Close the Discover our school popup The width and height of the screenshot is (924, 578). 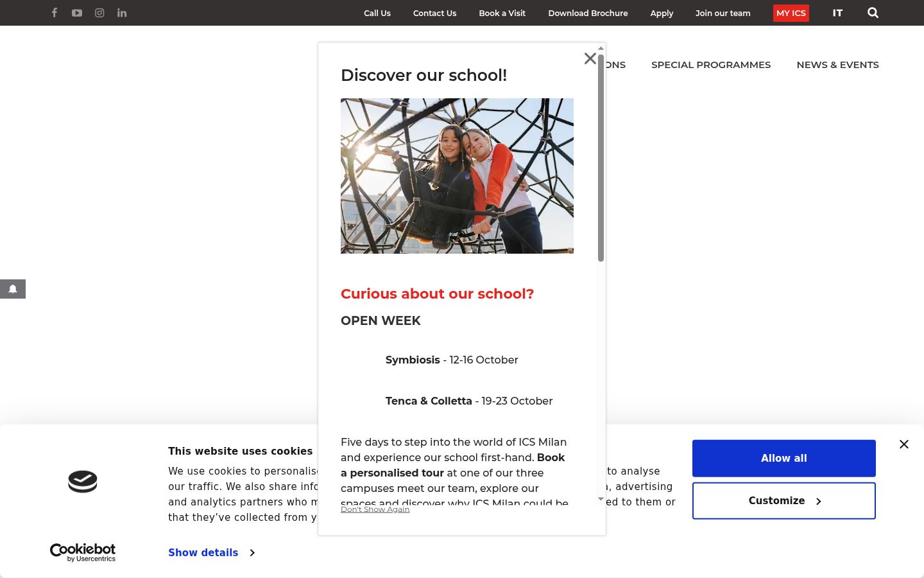590,58
